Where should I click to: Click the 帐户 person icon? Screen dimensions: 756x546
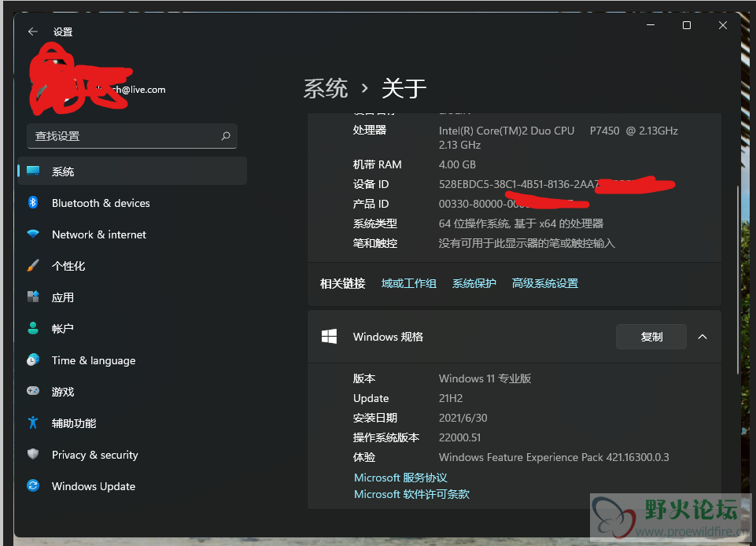click(33, 328)
